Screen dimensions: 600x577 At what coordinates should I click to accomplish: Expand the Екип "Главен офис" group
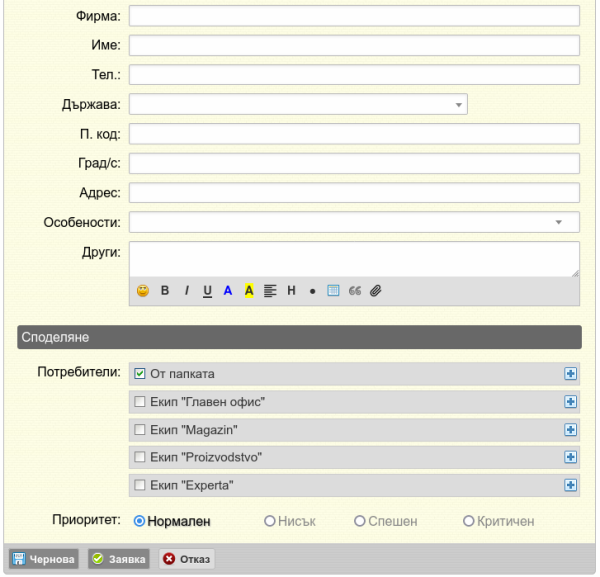pyautogui.click(x=571, y=402)
